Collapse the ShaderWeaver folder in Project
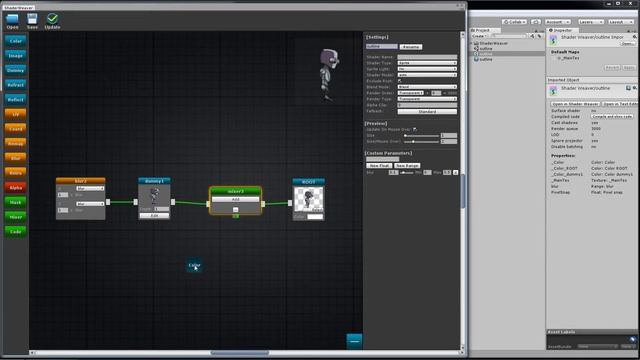Viewport: 640px width, 360px height. coord(472,43)
